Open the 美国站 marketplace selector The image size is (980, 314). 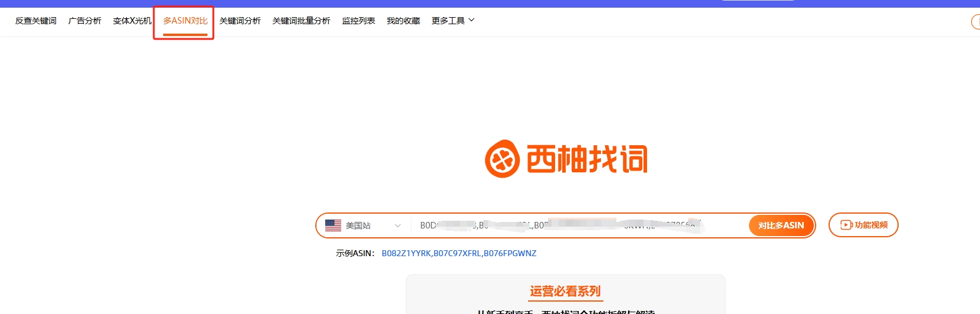pyautogui.click(x=364, y=225)
